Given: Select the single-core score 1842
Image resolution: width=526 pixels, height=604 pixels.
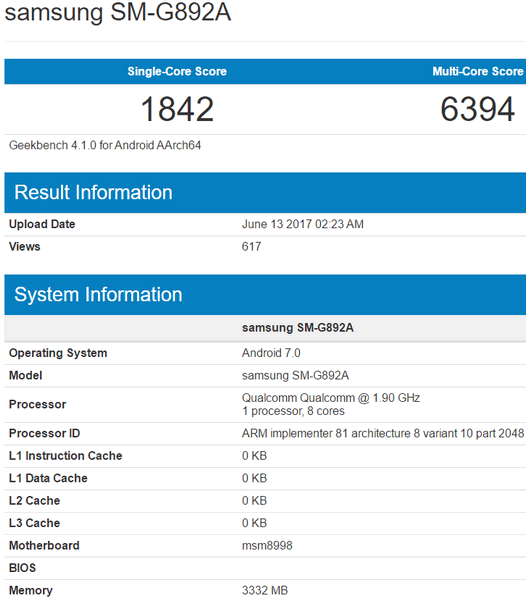Looking at the screenshot, I should (177, 109).
